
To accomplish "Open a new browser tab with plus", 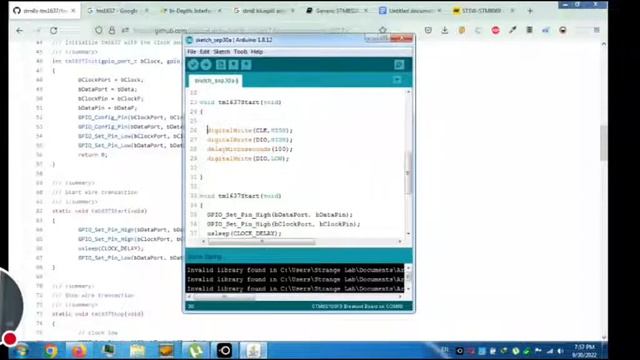I will tap(530, 11).
